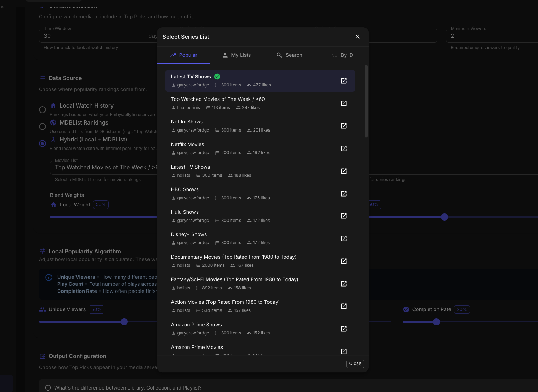Click the Unique Viewers slider handle
Screen dimensions: 538x392
(x=124, y=322)
